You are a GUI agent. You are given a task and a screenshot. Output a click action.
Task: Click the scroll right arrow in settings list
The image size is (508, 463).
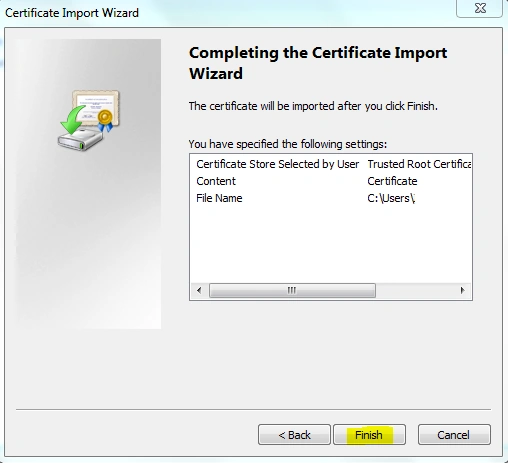463,290
